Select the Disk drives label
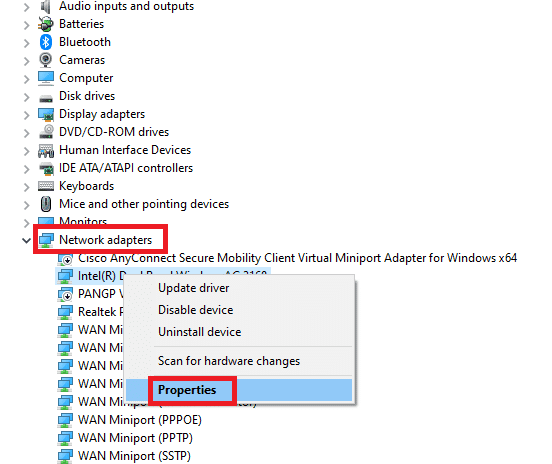 [87, 96]
